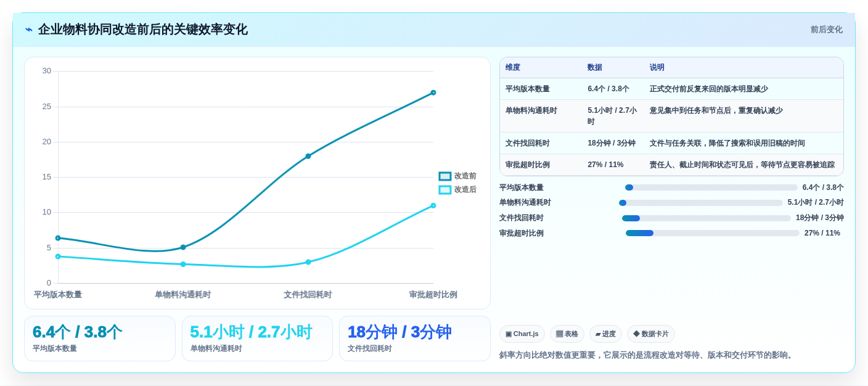This screenshot has width=868, height=386.
Task: Click the 单物料沟通耗时 table row label
Action: click(531, 110)
